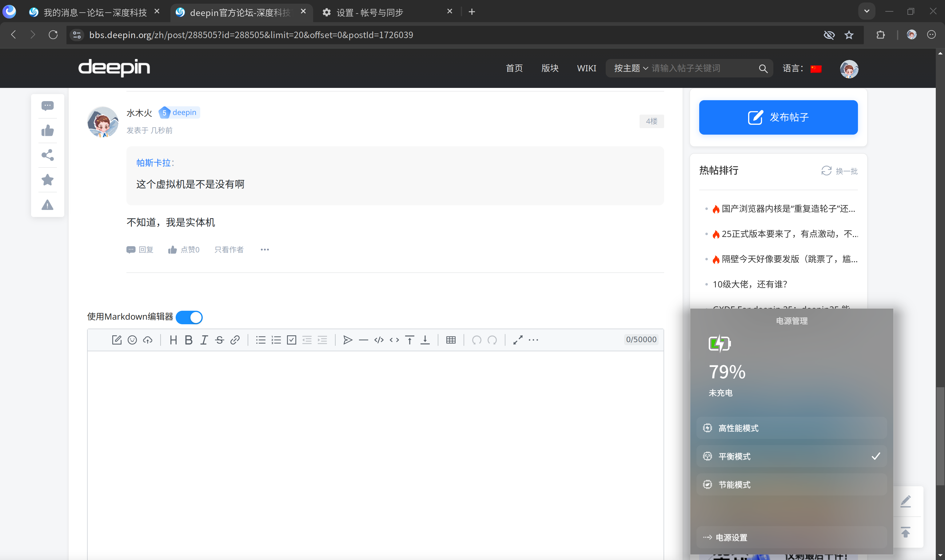945x560 pixels.
Task: Insert emoji using the smiley icon
Action: [132, 340]
